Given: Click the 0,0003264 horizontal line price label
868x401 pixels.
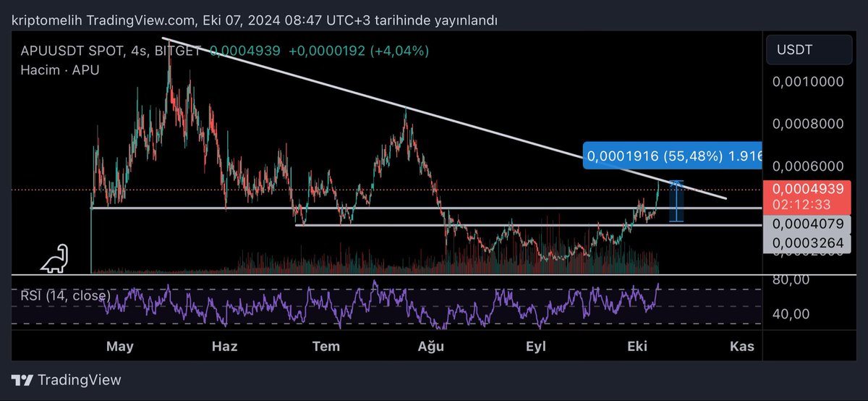Looking at the screenshot, I should click(x=809, y=243).
